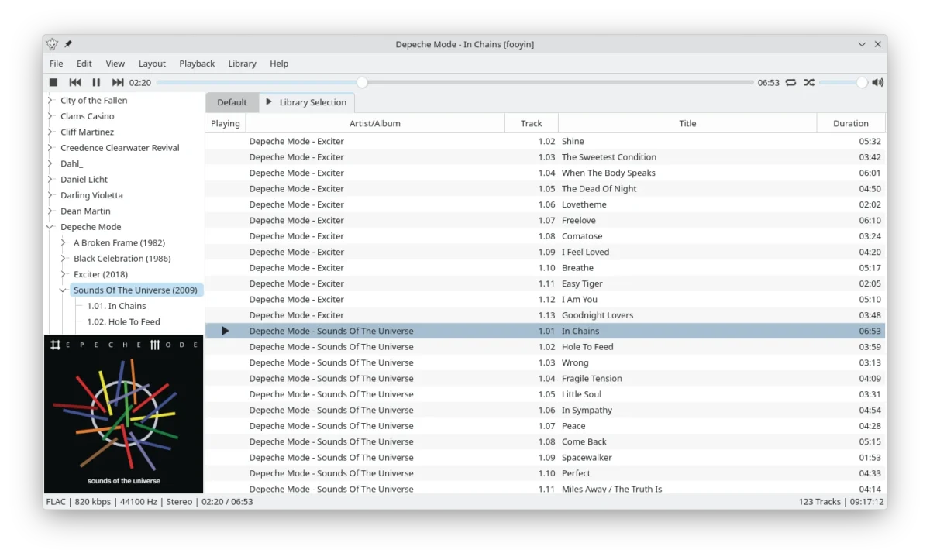Open the Library menu
Screen dimensions: 930x560
(x=243, y=64)
